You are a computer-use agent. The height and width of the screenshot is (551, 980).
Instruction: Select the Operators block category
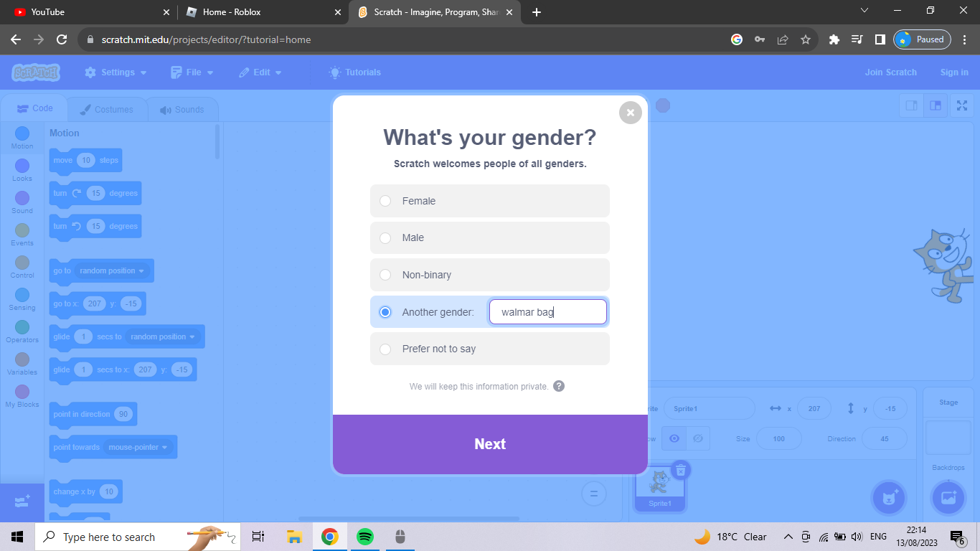[x=22, y=331]
